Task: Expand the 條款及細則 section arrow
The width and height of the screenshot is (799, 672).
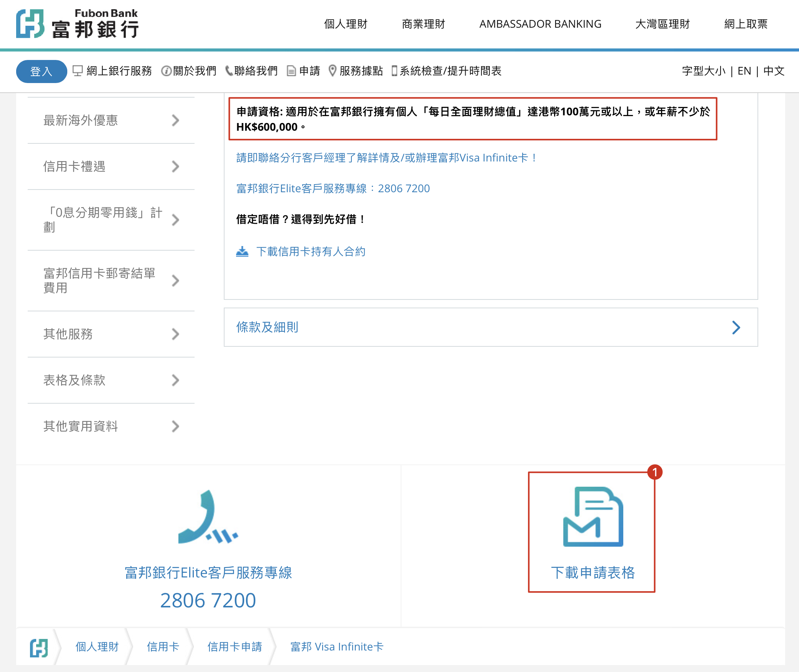Action: pyautogui.click(x=736, y=328)
